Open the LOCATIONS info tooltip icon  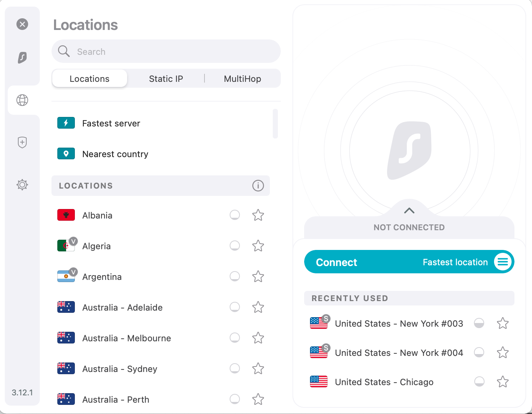pos(258,186)
